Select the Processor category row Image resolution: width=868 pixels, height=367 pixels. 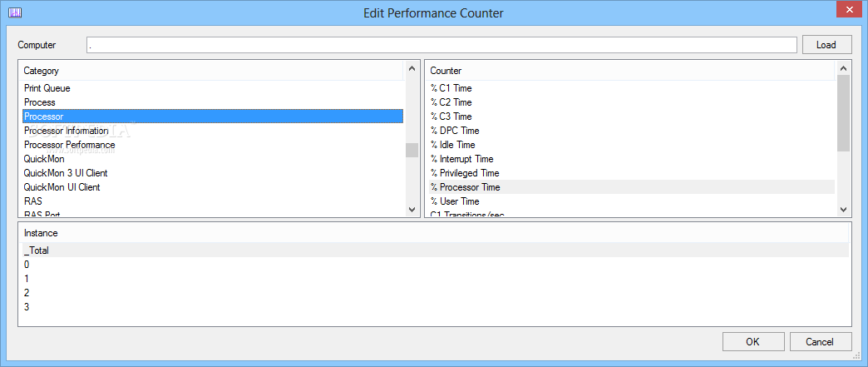(x=213, y=117)
